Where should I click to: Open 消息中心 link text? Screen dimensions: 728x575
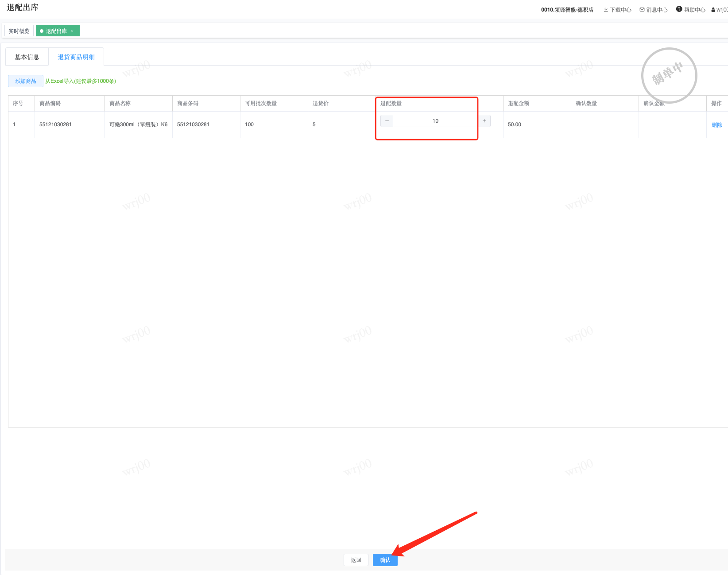click(657, 10)
